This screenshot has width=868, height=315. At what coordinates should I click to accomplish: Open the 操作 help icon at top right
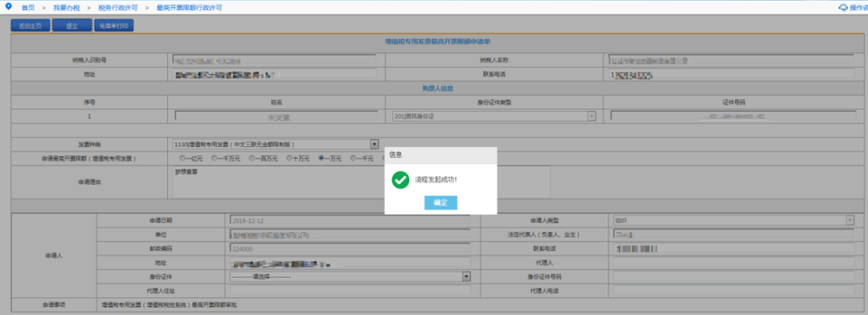coord(844,8)
